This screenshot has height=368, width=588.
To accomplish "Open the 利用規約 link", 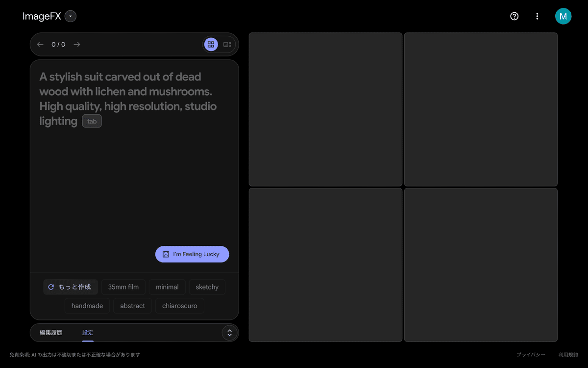I will point(567,354).
